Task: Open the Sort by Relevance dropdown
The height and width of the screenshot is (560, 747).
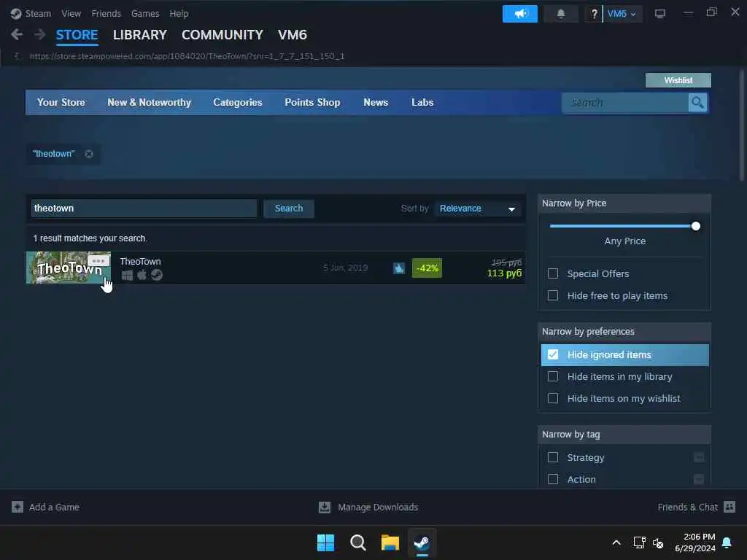Action: (x=477, y=209)
